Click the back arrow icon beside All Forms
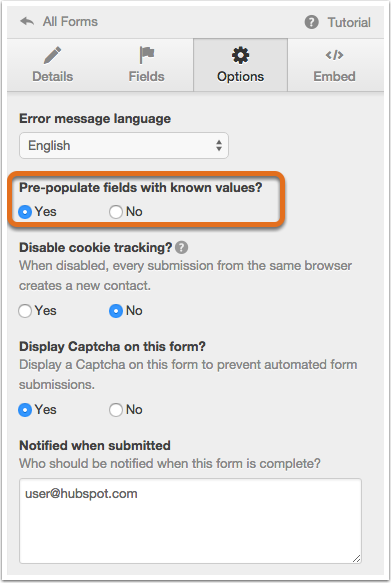The image size is (391, 583). [27, 22]
